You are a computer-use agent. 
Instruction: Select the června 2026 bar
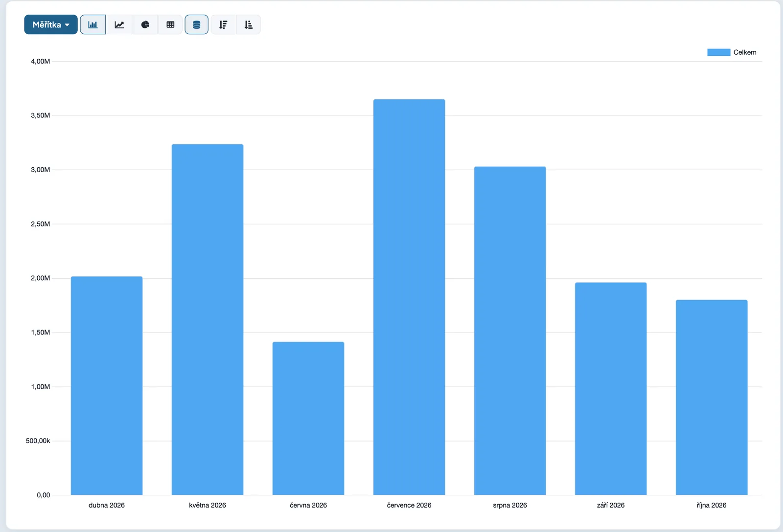(x=308, y=419)
